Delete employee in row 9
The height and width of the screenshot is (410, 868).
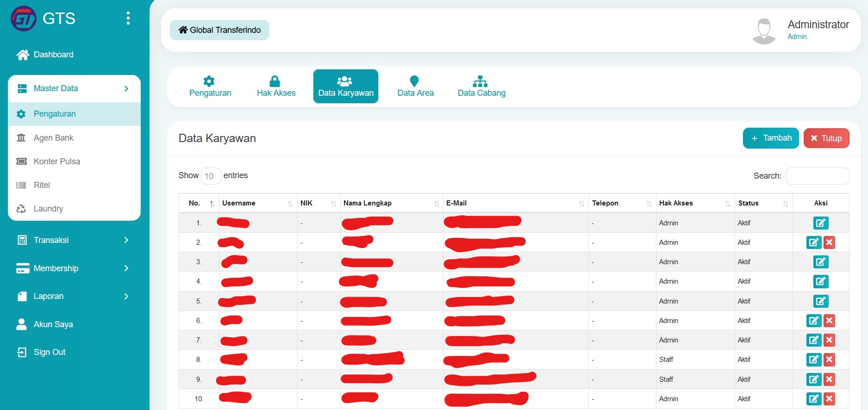[829, 379]
